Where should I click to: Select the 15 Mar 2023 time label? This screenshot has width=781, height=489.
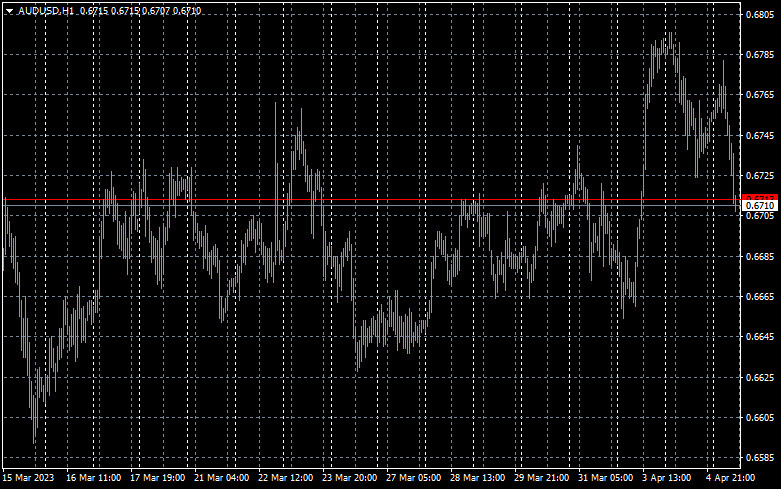(30, 478)
